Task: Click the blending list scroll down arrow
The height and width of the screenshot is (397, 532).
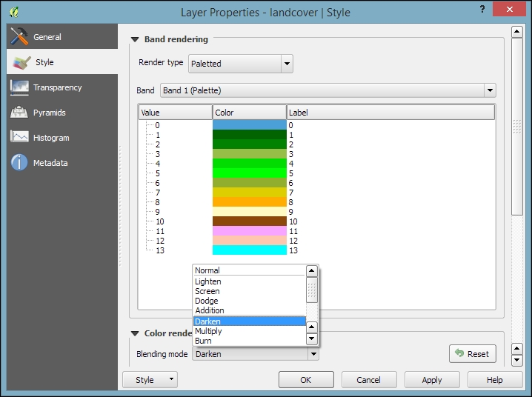Action: point(312,338)
